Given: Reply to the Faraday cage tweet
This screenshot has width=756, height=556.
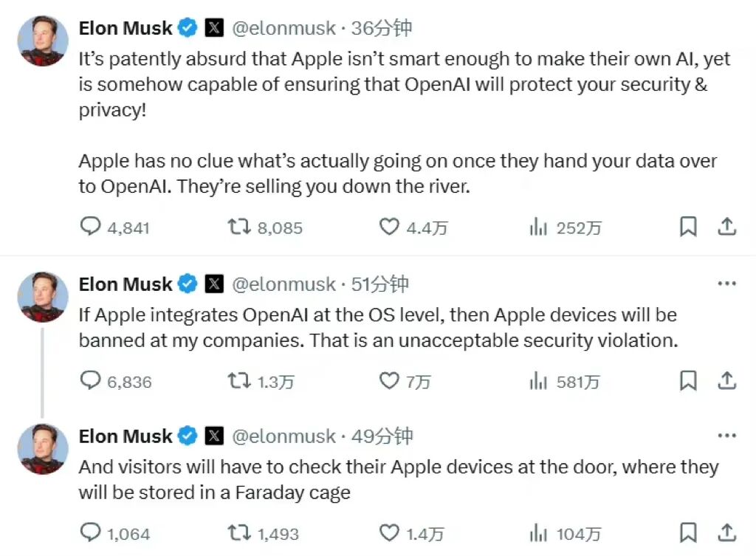Looking at the screenshot, I should tap(90, 532).
